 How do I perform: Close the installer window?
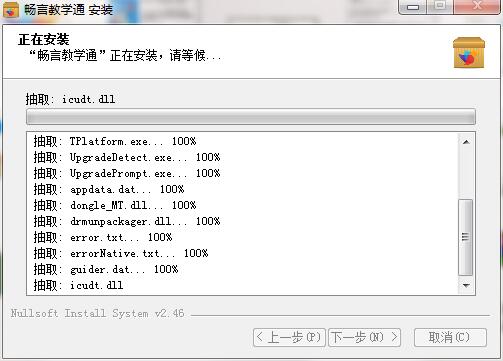(x=477, y=7)
